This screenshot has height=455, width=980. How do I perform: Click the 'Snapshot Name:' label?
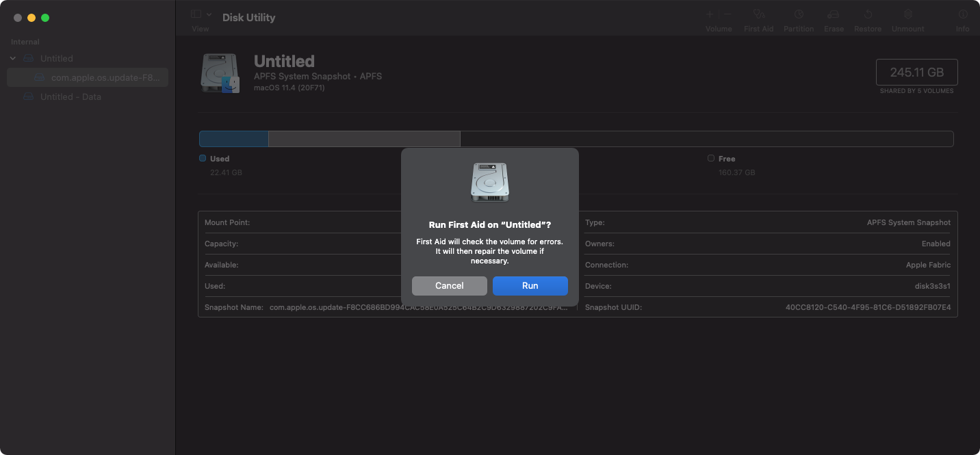tap(234, 307)
